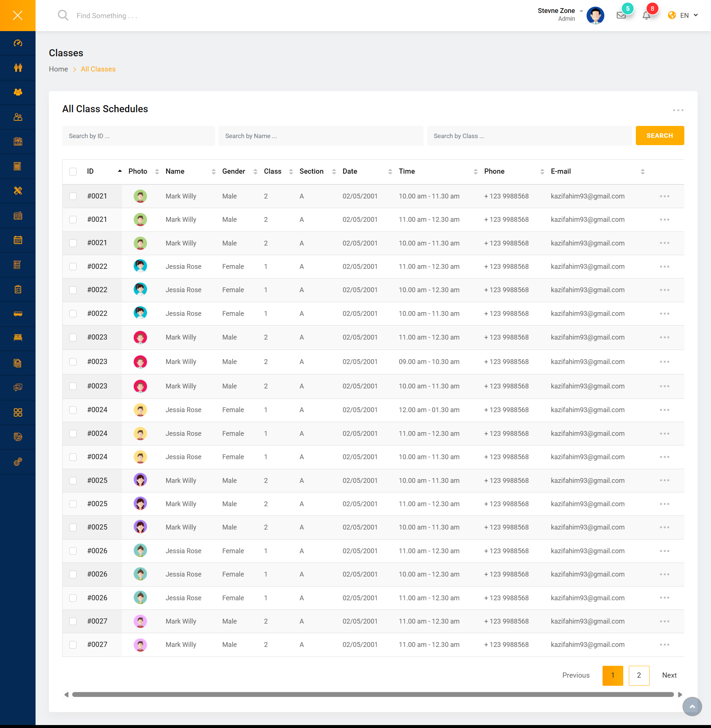Open the Transport bus sidebar icon
Screen dimensions: 711x728
(17, 314)
